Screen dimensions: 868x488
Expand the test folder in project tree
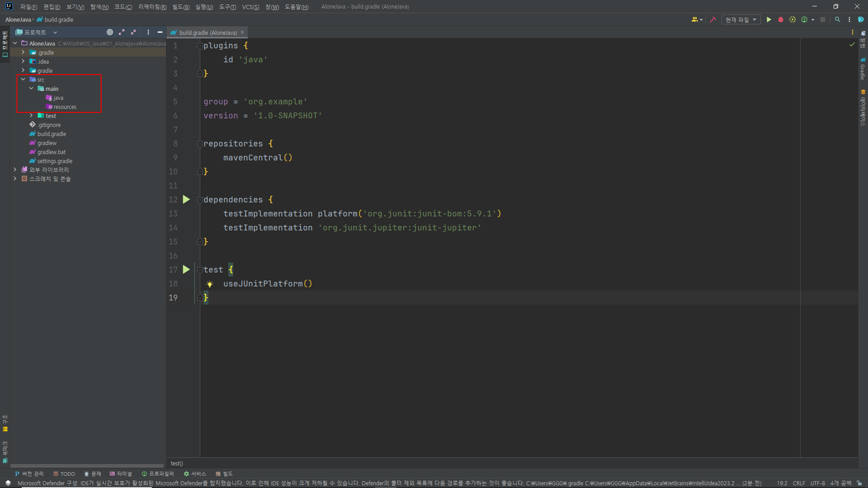pos(31,116)
